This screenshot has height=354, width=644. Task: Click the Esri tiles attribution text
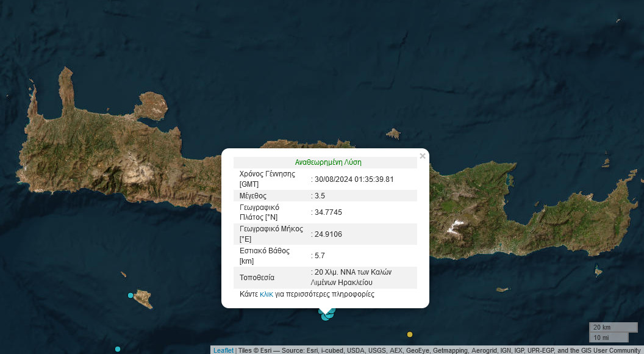click(427, 350)
